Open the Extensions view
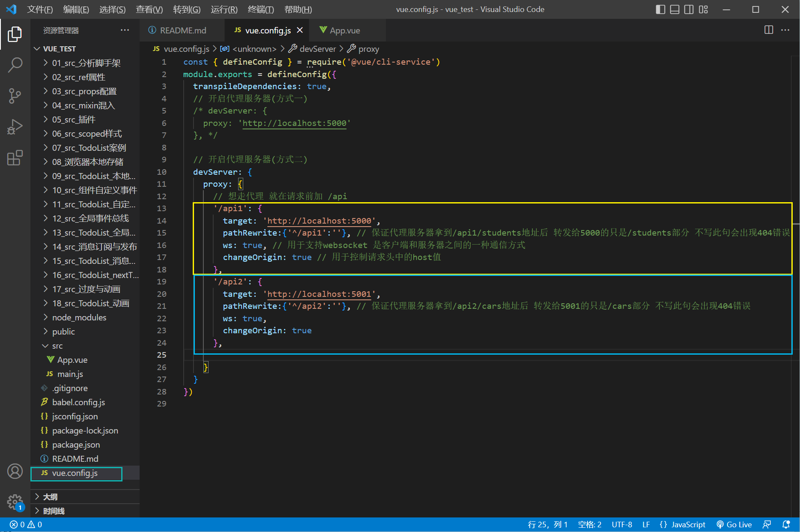 [15, 158]
